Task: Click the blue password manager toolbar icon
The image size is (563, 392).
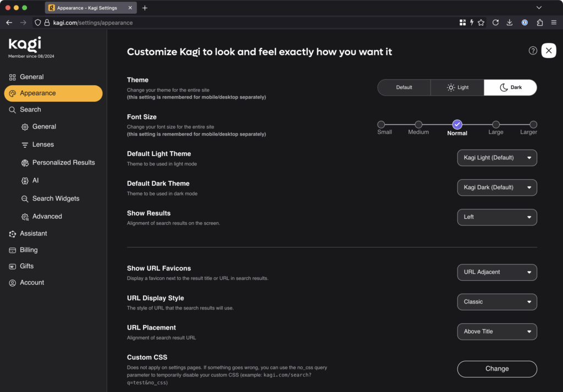Action: tap(525, 23)
